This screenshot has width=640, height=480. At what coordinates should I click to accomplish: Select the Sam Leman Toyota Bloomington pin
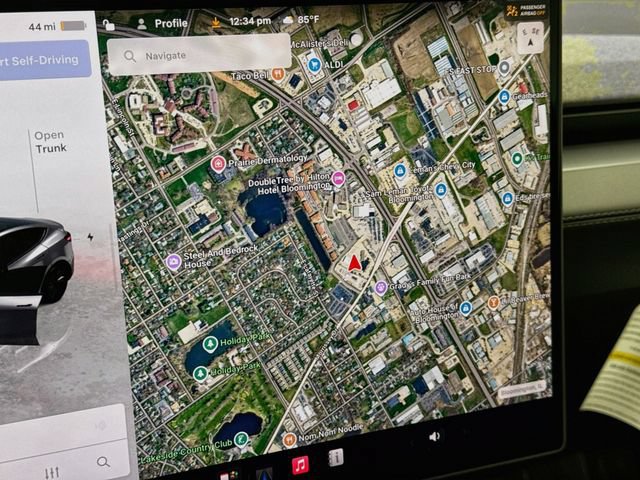440,190
